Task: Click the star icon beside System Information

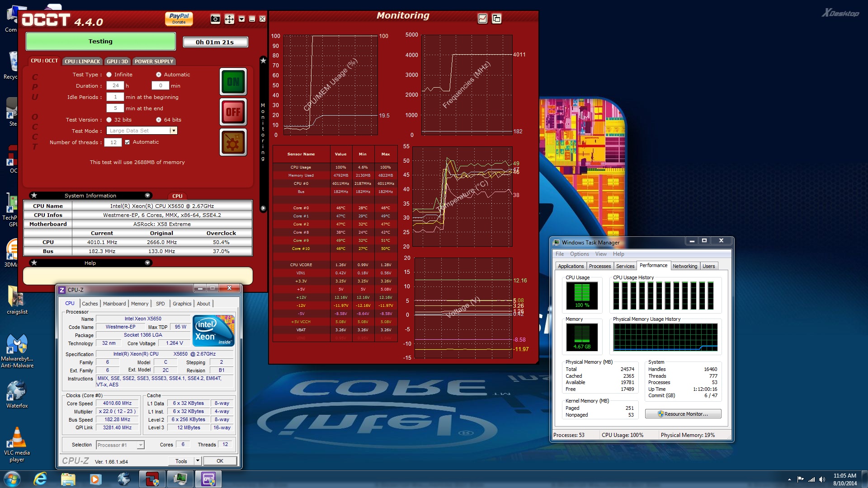Action: point(34,196)
